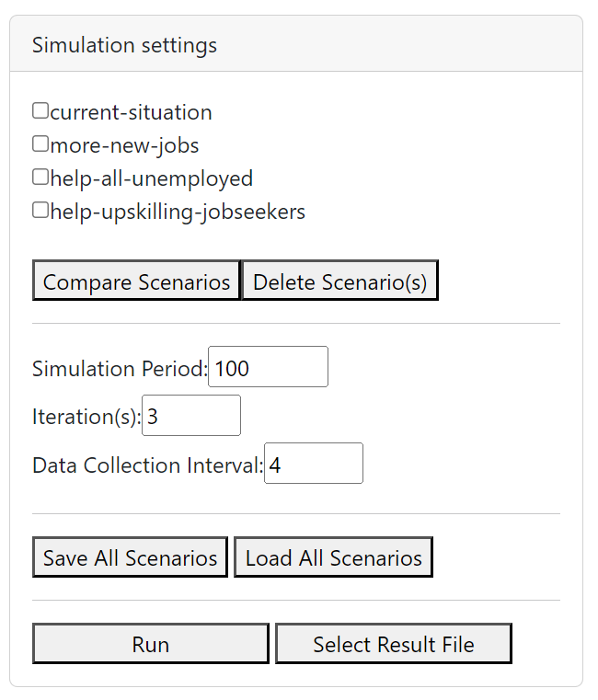The image size is (598, 700).
Task: Click the 'more-new-jobs' label text
Action: pos(125,145)
